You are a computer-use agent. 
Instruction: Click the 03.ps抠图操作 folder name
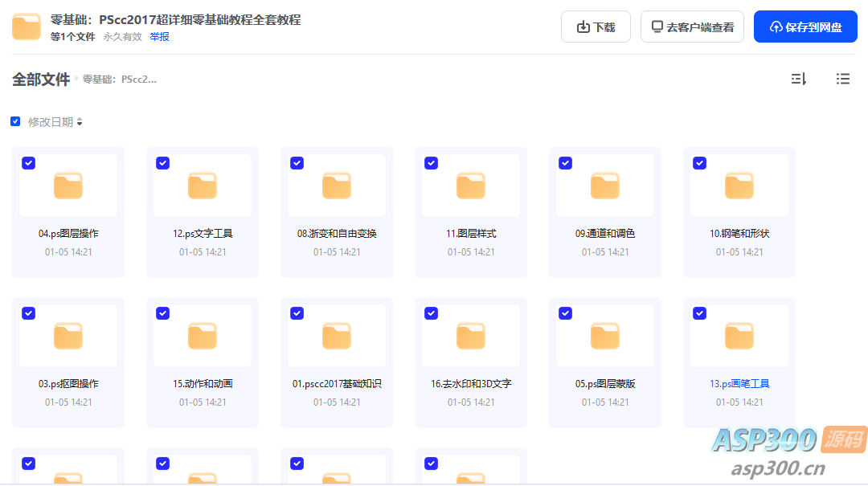[68, 384]
